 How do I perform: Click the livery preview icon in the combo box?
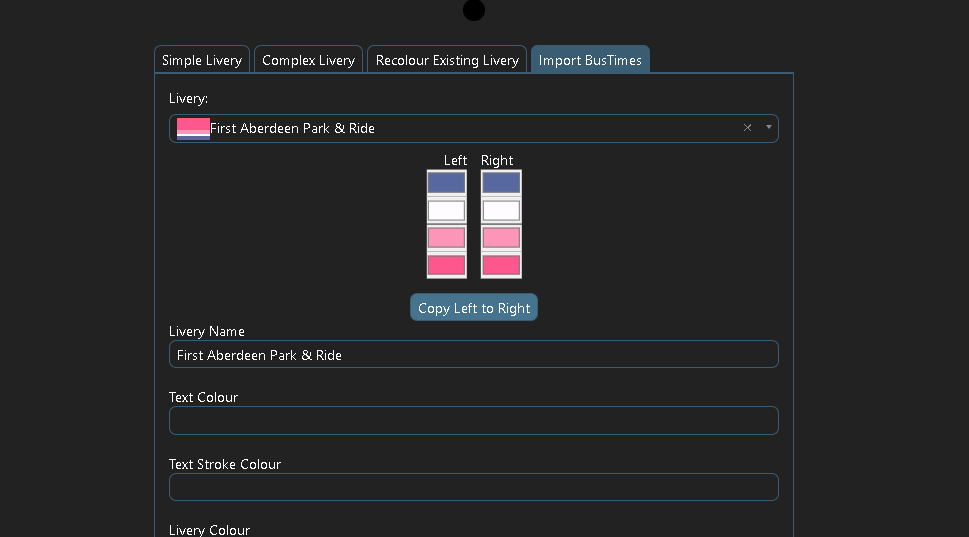click(x=193, y=129)
